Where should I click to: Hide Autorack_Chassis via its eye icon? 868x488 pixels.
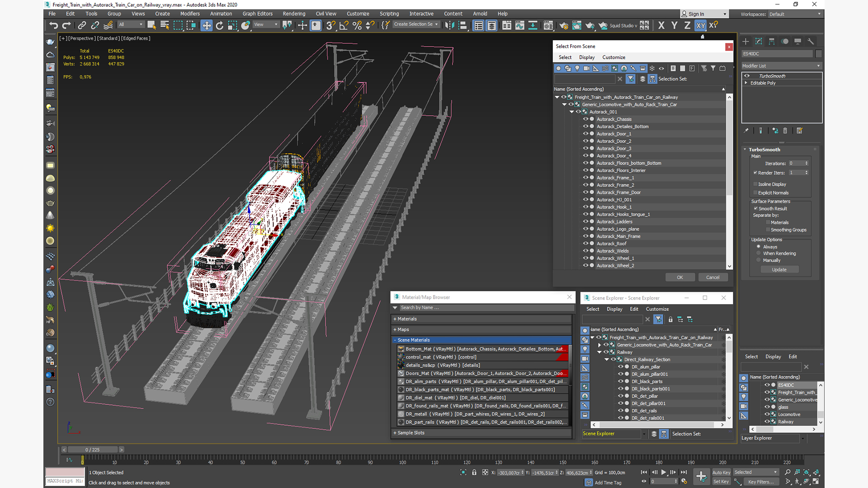tap(585, 119)
